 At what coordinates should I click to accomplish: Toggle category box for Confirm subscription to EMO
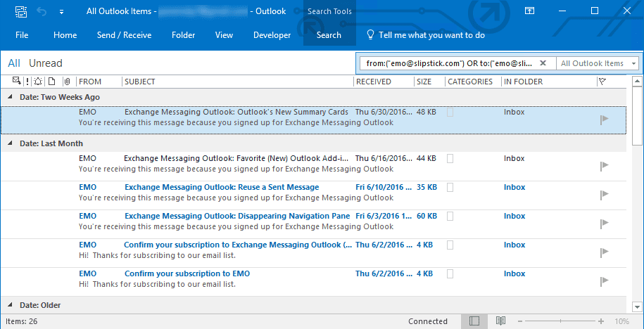450,273
